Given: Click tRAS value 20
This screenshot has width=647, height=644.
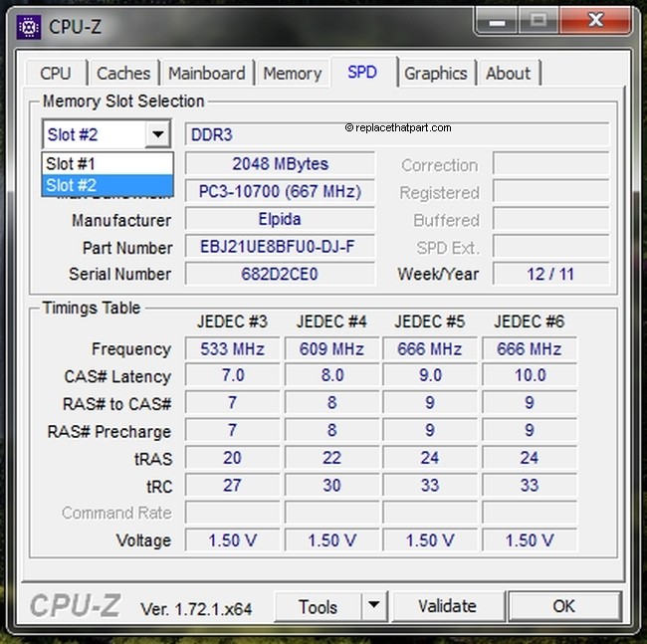Looking at the screenshot, I should (x=232, y=458).
